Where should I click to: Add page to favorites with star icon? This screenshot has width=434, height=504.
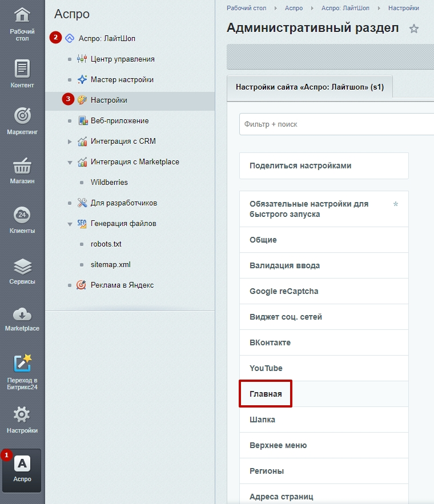(x=414, y=29)
